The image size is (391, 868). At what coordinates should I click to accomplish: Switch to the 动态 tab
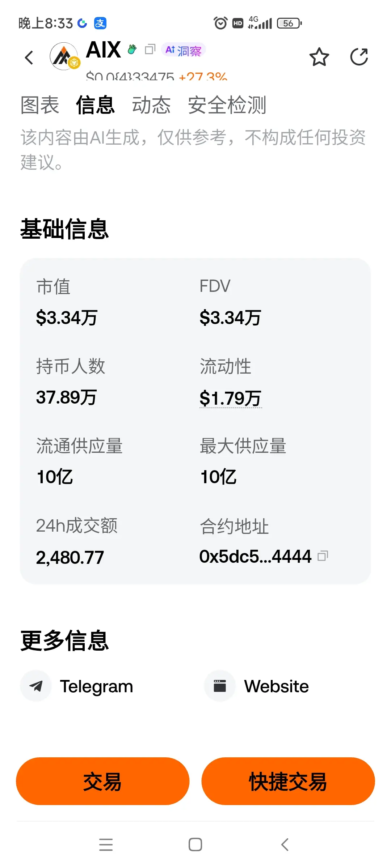click(x=151, y=105)
